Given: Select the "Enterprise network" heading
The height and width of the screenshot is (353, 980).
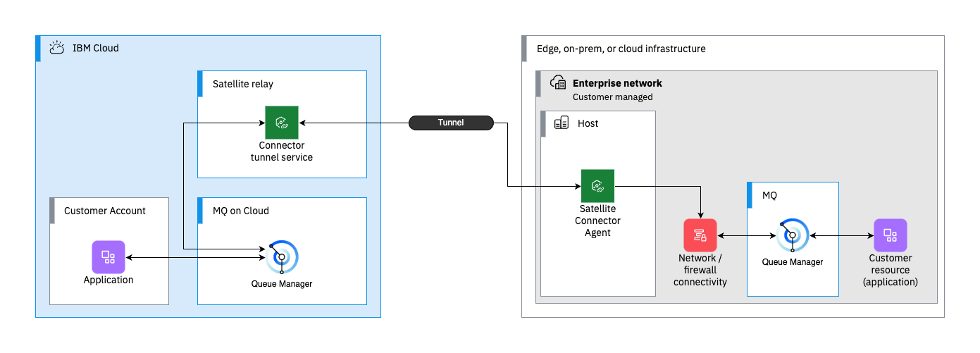Looking at the screenshot, I should tap(617, 83).
